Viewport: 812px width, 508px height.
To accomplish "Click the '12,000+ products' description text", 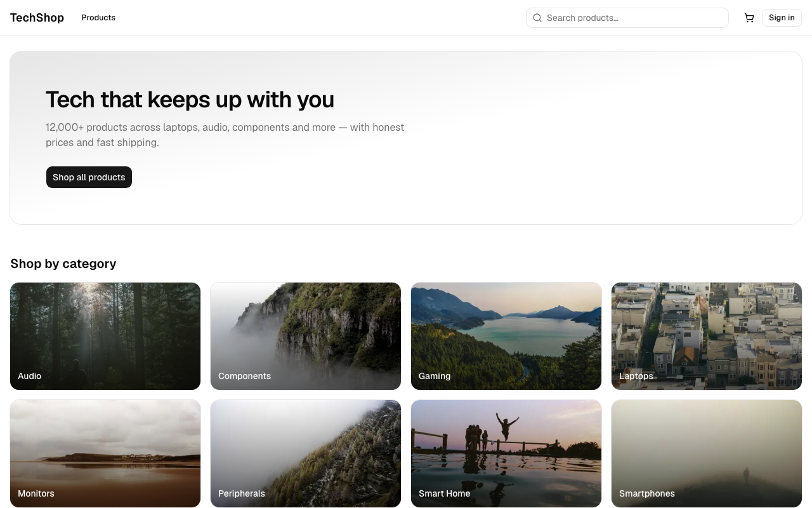I will point(225,135).
